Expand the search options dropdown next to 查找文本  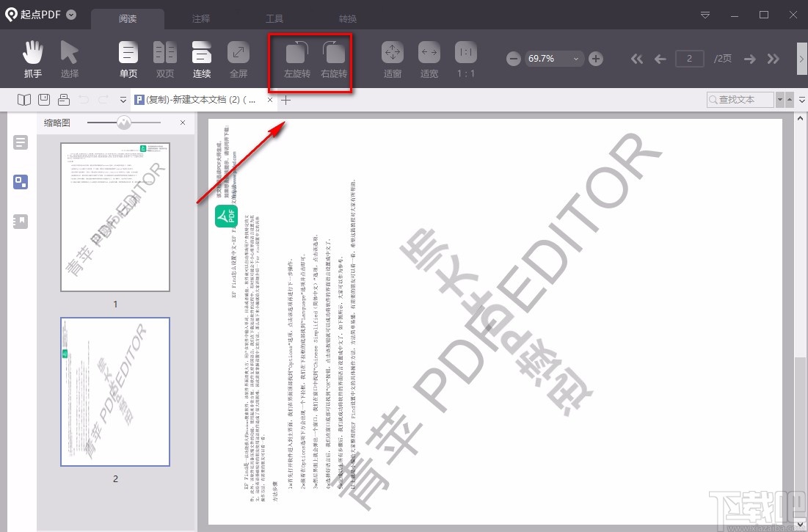(x=779, y=99)
